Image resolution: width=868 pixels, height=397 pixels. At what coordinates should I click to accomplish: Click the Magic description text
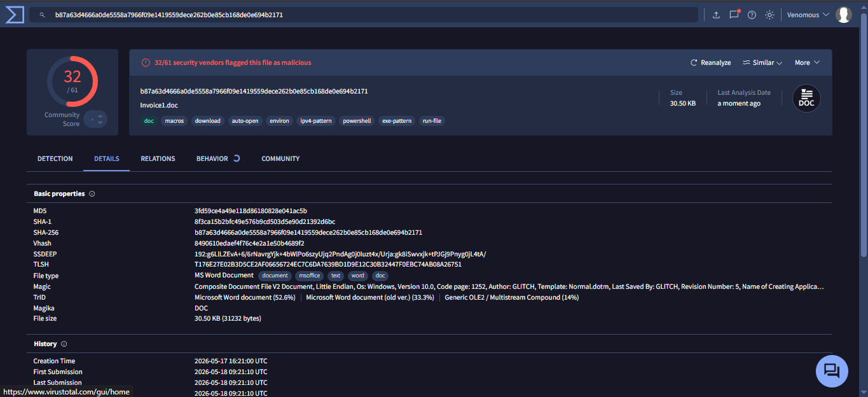tap(509, 287)
